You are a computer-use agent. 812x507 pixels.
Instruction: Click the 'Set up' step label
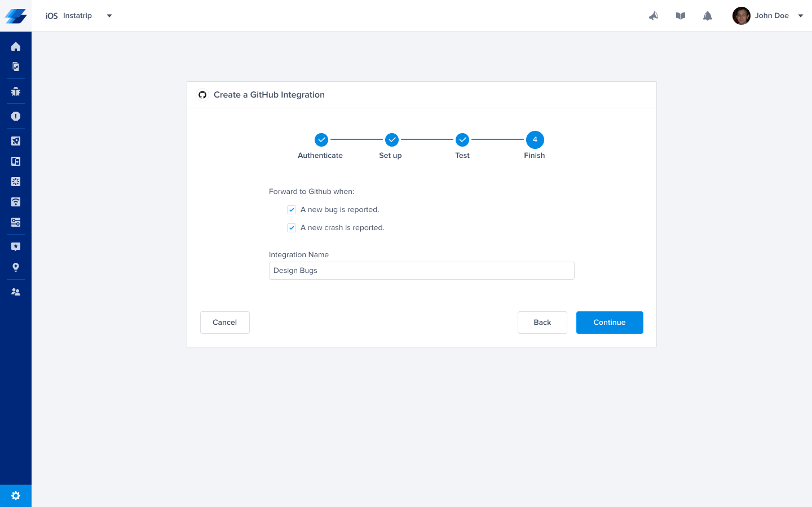[390, 156]
